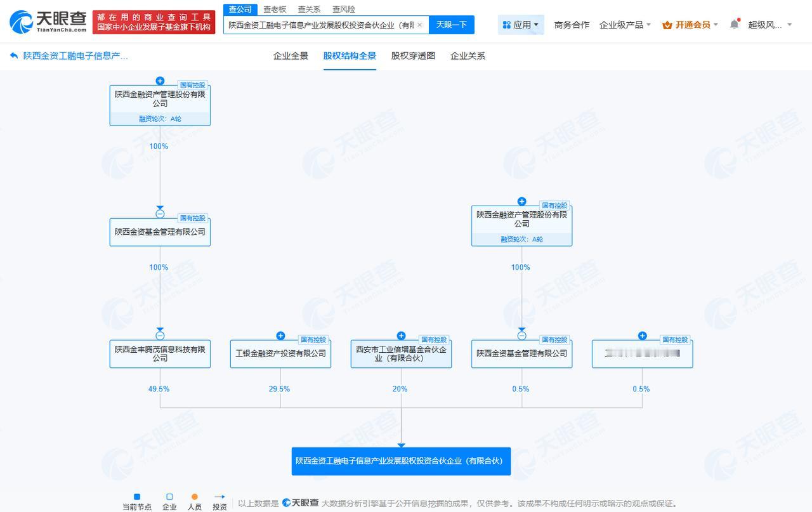Click the red 都在用的商业查询工具 banner

click(x=154, y=22)
